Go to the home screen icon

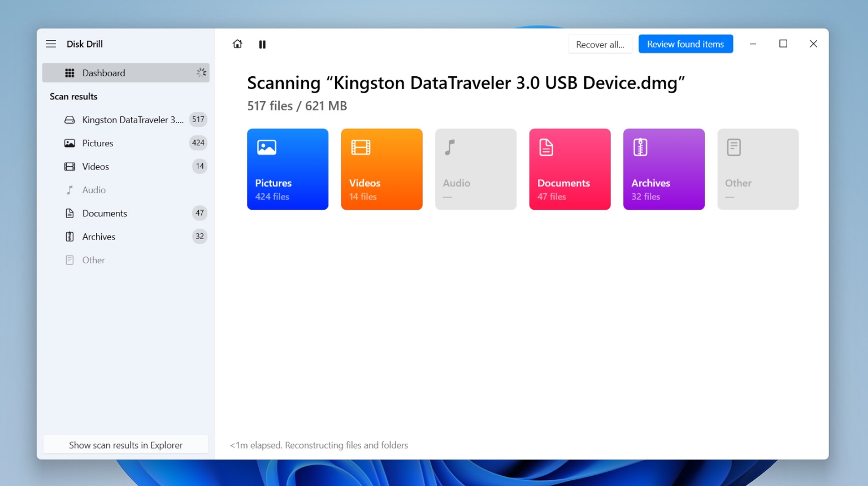point(237,44)
